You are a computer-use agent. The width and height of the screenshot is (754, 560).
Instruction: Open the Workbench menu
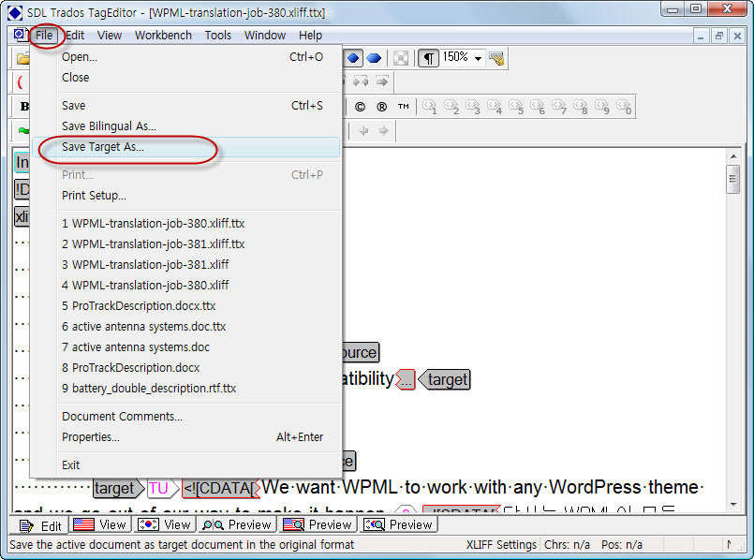(163, 36)
